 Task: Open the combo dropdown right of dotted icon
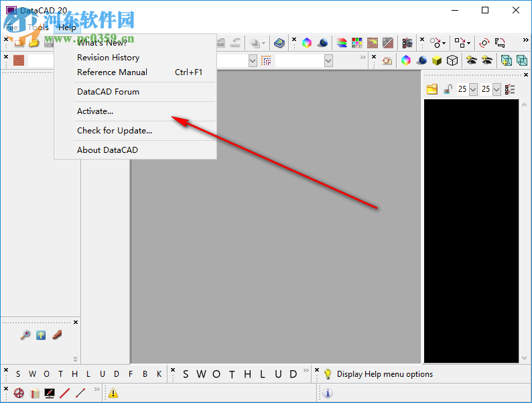coord(328,61)
